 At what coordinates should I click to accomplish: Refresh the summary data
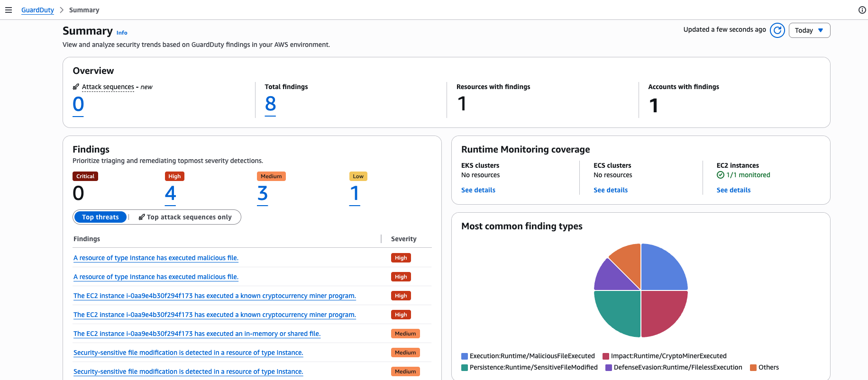[x=777, y=30]
